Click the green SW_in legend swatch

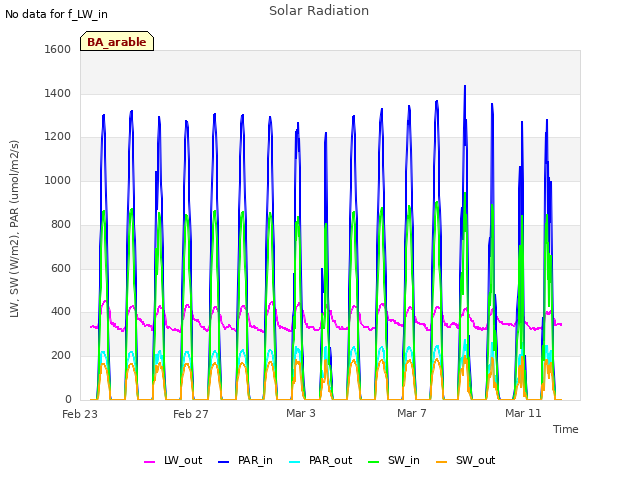(374, 462)
